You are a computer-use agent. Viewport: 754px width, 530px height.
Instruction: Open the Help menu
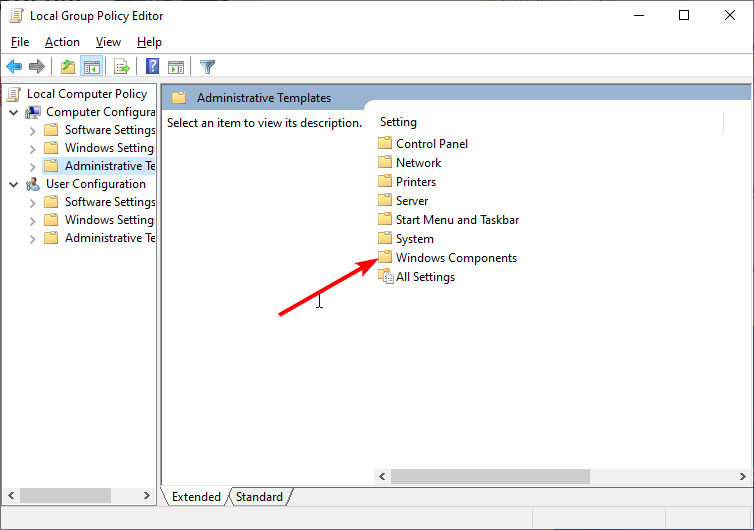149,42
